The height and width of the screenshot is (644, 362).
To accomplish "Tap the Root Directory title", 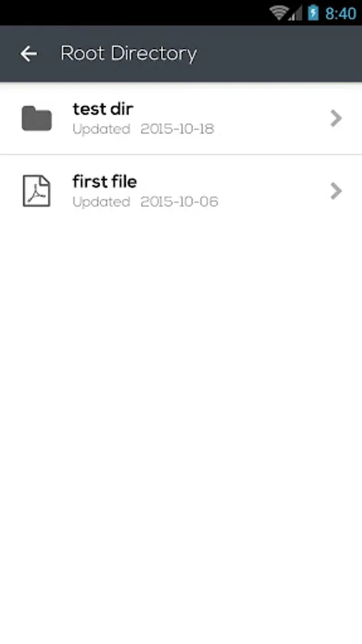I will click(x=129, y=54).
